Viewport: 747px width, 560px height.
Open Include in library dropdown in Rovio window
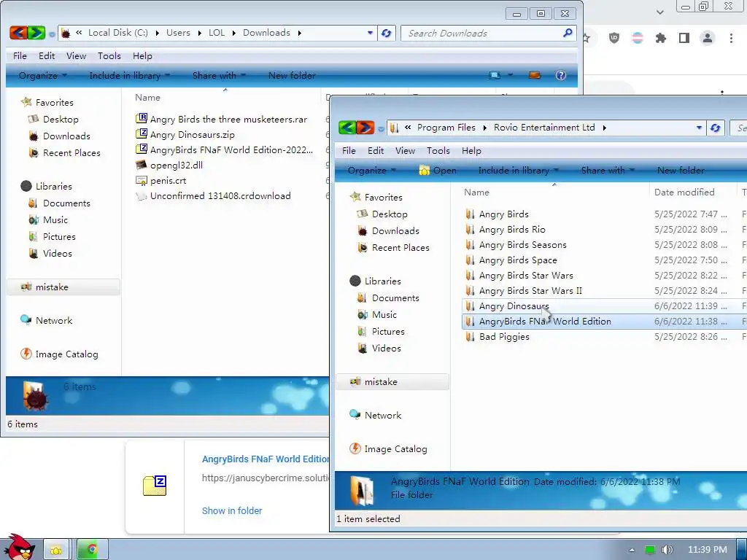click(x=519, y=170)
